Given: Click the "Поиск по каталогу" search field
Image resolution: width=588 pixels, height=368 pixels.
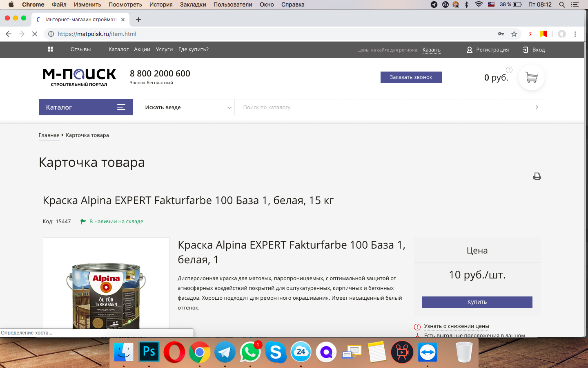Looking at the screenshot, I should (x=384, y=108).
